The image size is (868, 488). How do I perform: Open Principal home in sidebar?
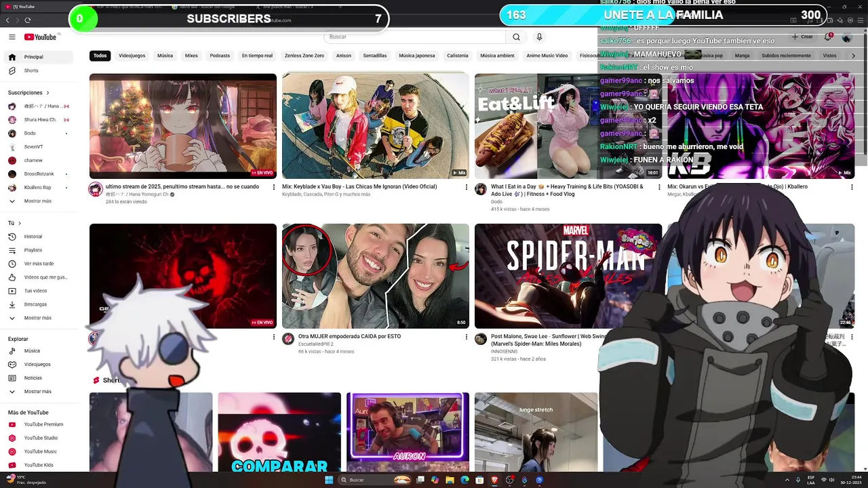point(38,57)
